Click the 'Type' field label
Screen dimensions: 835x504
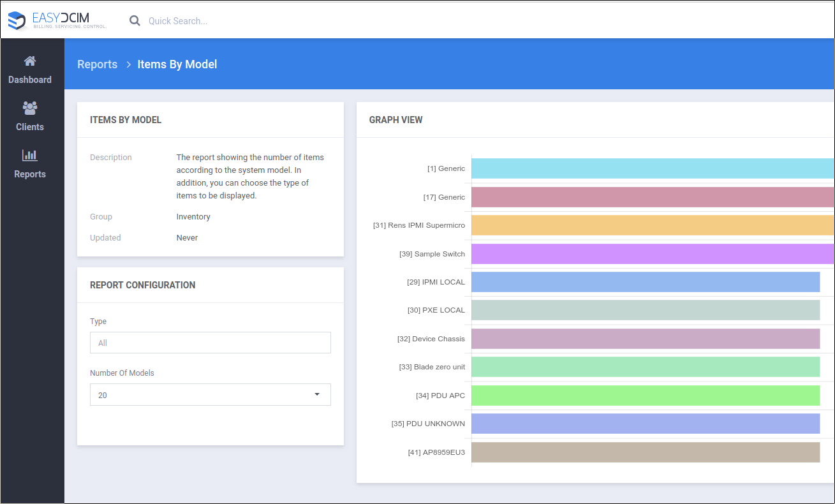(x=98, y=322)
